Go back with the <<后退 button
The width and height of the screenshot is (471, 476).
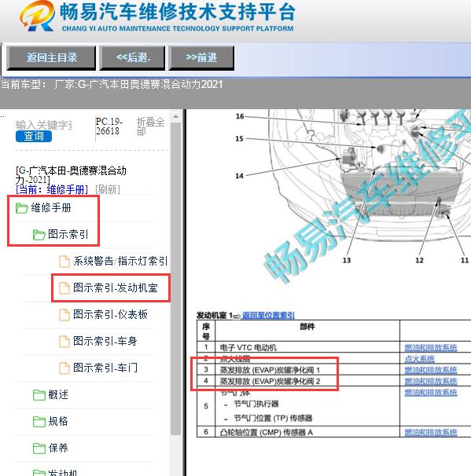point(133,57)
